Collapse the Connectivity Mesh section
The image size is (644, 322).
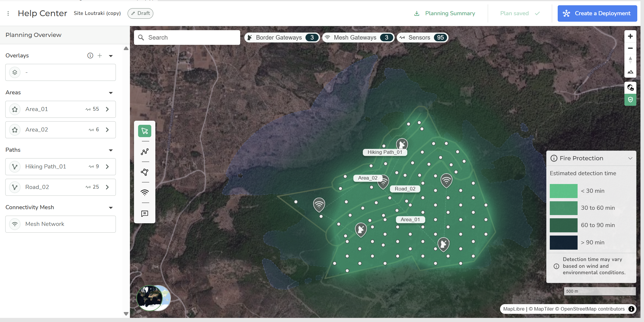click(x=111, y=208)
